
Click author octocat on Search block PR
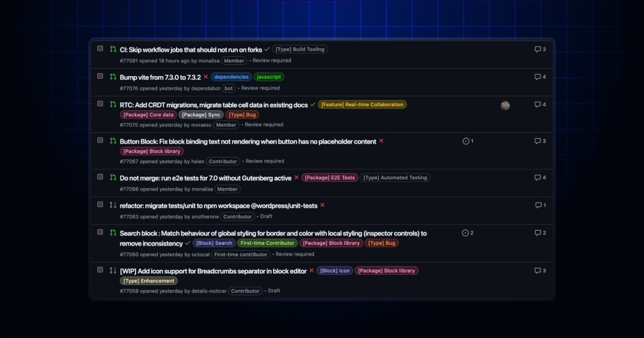point(201,255)
